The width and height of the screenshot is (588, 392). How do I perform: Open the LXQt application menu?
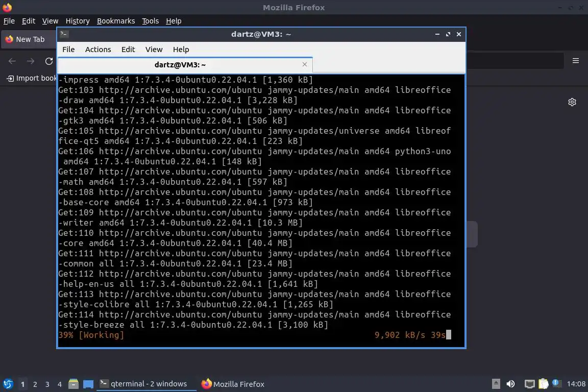pos(8,384)
